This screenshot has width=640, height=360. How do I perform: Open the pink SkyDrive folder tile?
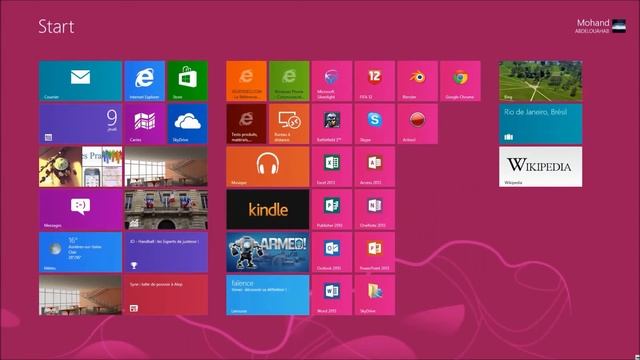tap(375, 295)
